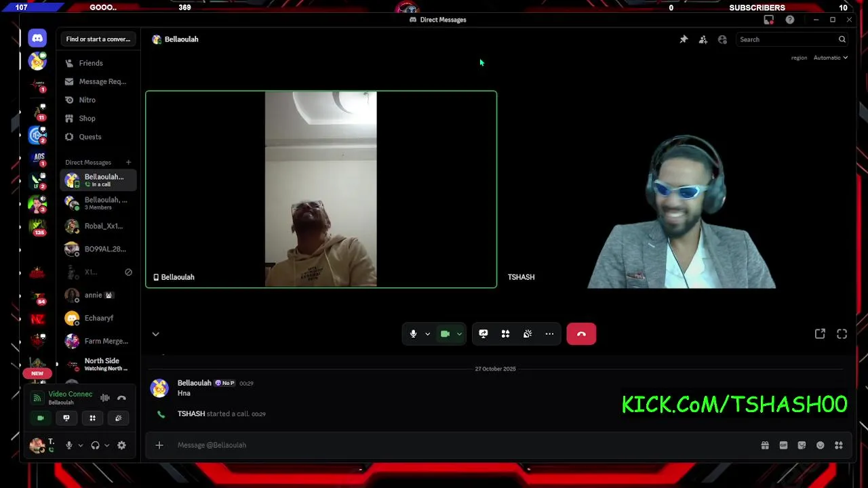
Task: Open the Help question mark icon
Action: tap(790, 20)
